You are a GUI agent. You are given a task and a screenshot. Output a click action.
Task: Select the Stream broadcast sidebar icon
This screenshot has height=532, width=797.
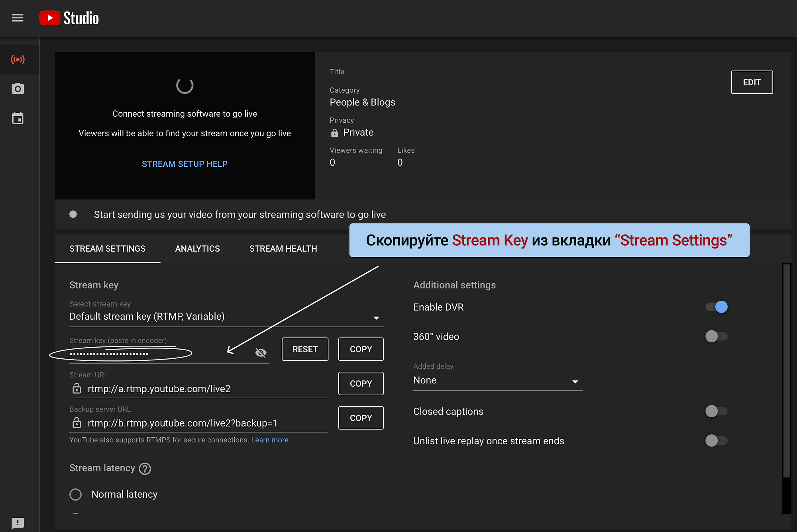[x=18, y=60]
